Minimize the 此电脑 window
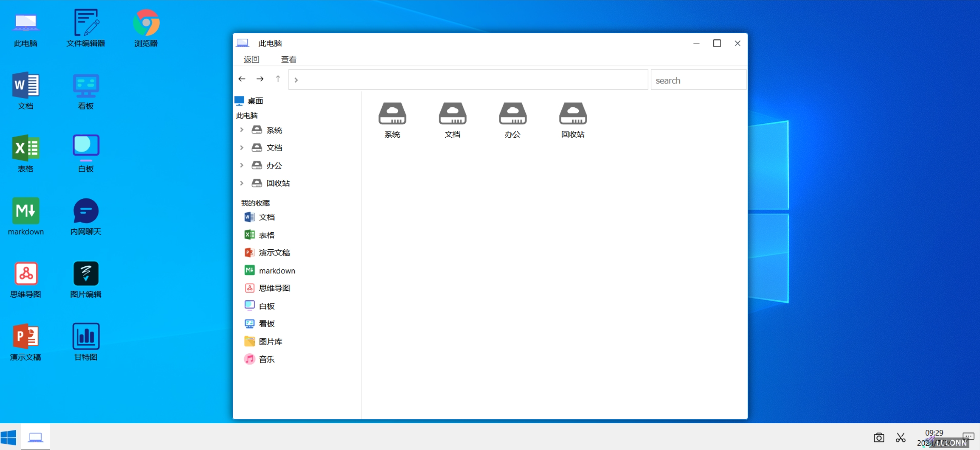The width and height of the screenshot is (980, 450). [696, 43]
